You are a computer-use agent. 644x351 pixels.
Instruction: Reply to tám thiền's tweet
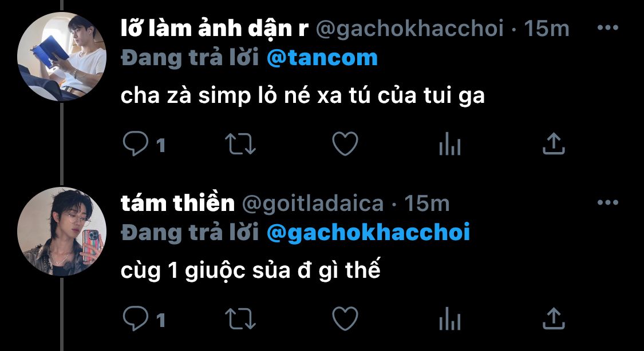pos(136,318)
